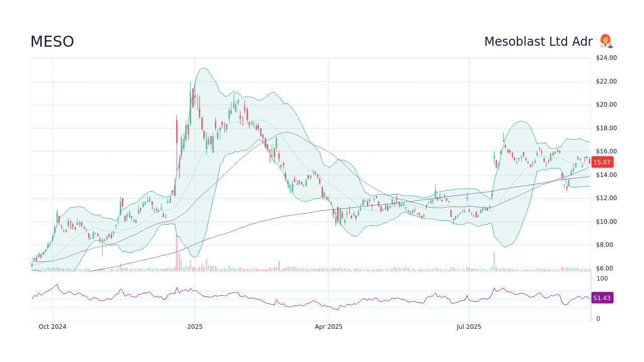Image resolution: width=644 pixels, height=362 pixels.
Task: Switch to the Apr 2025 section
Action: pyautogui.click(x=330, y=327)
